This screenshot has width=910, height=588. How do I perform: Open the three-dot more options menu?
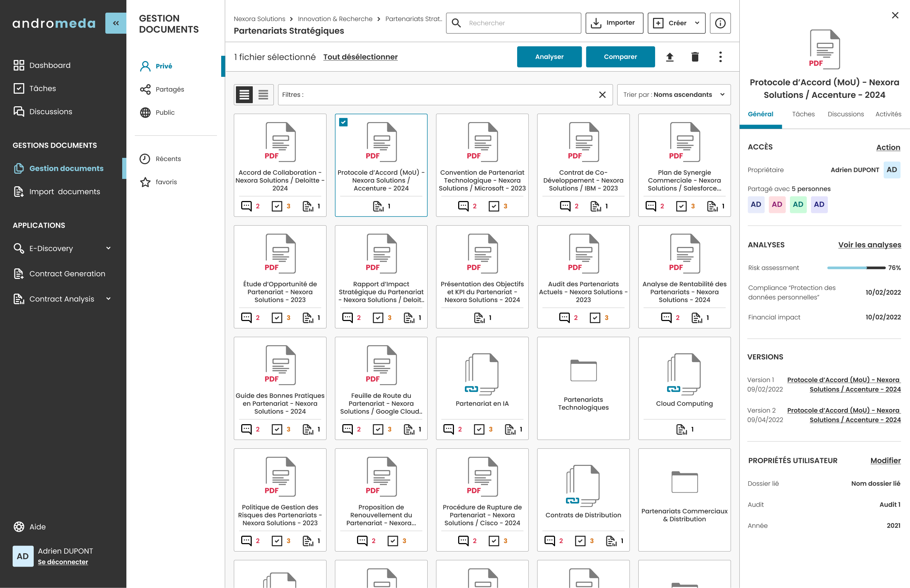click(x=720, y=57)
